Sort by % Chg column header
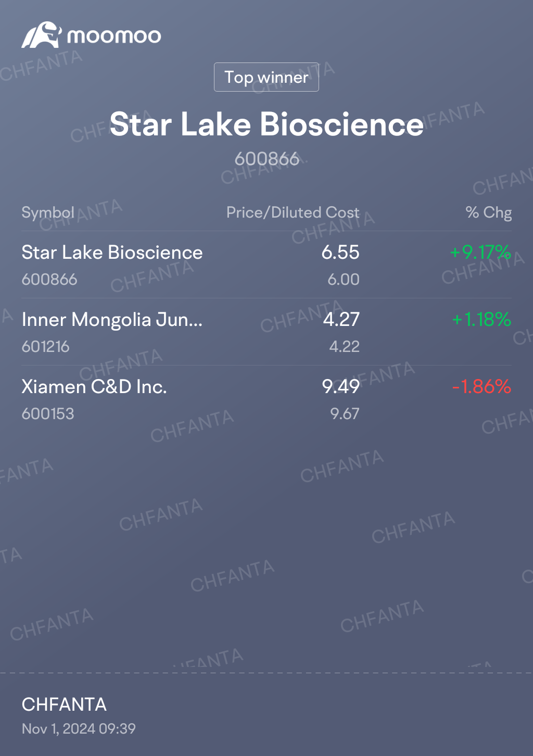The image size is (533, 756). click(488, 212)
